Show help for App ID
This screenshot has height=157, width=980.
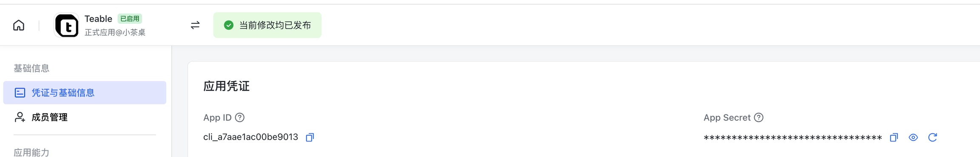[240, 117]
